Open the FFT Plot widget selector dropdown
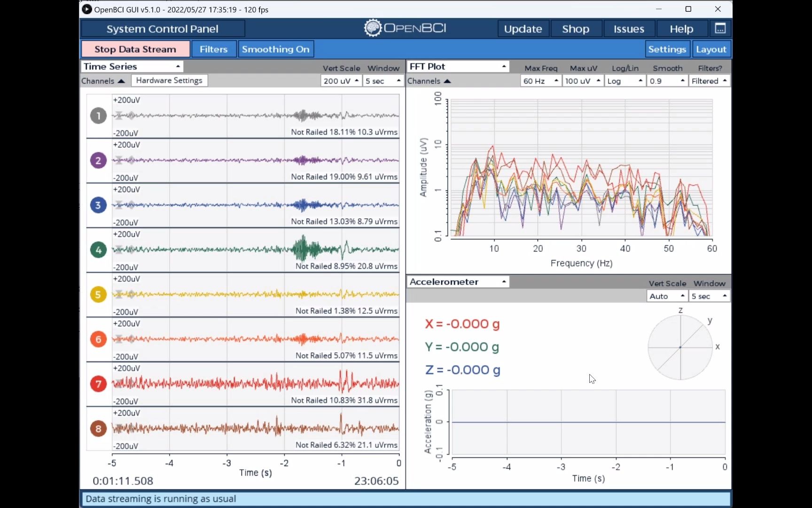The height and width of the screenshot is (508, 812). point(458,66)
